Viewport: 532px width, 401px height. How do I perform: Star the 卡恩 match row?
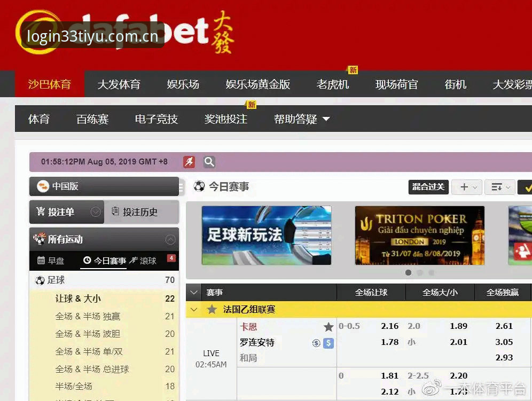[x=328, y=327]
